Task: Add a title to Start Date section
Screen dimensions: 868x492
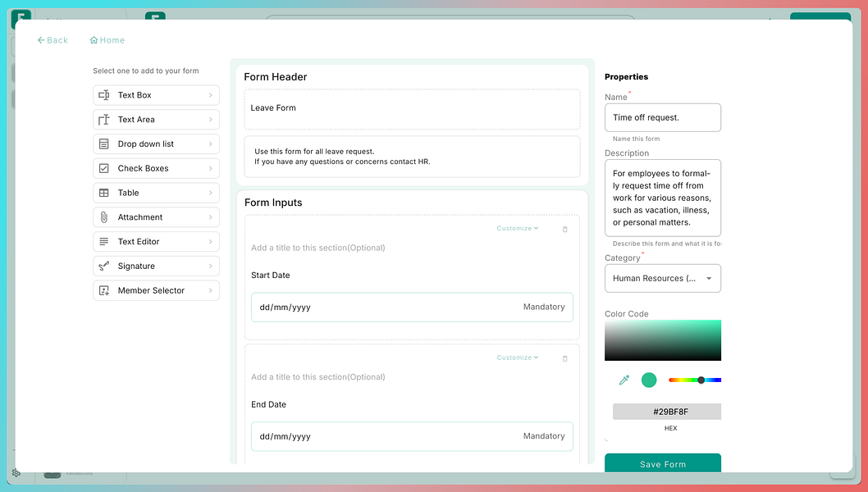Action: coord(318,248)
